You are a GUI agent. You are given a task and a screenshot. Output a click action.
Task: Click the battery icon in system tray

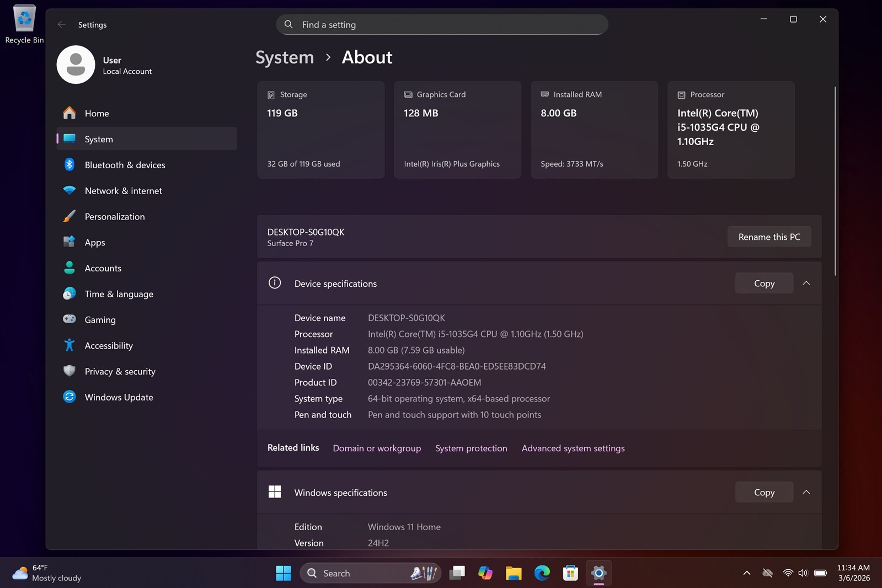820,573
